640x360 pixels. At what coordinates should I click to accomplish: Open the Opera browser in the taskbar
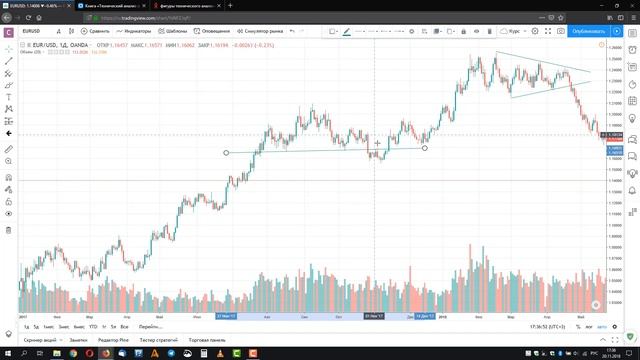tap(89, 353)
